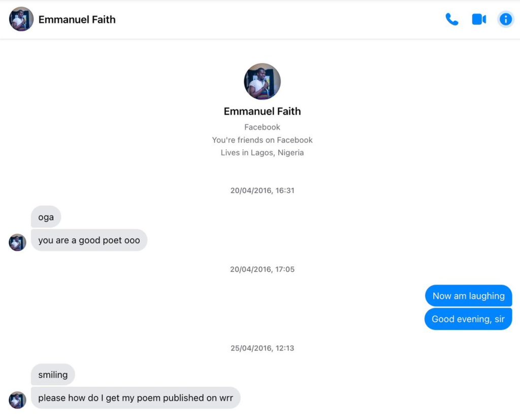
Task: Click the 'Good evening, sir' message bubble
Action: coord(468,319)
